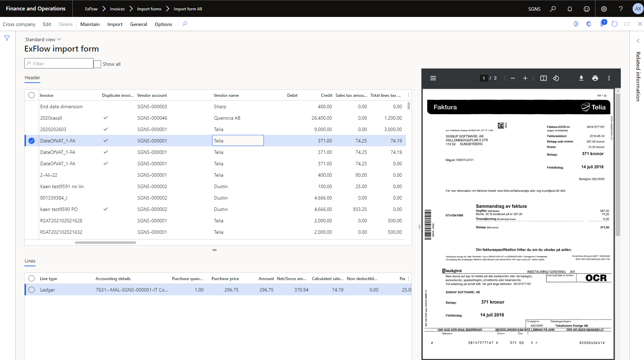Open Invoices breadcrumb
This screenshot has height=360, width=644.
coord(117,9)
